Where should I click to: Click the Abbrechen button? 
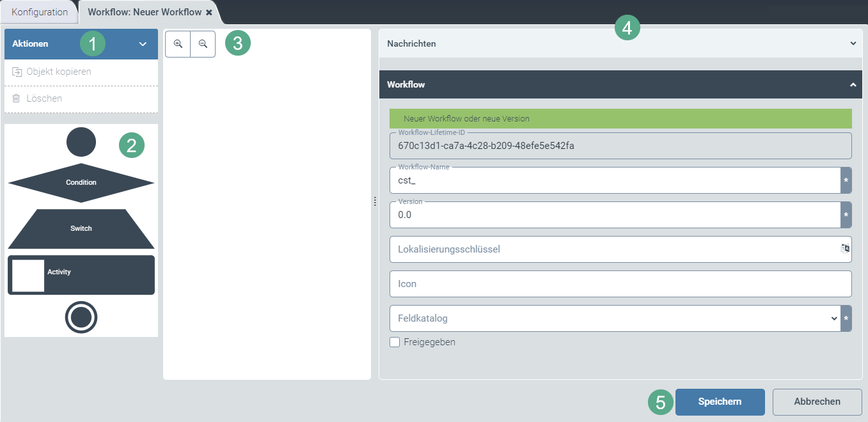click(817, 402)
